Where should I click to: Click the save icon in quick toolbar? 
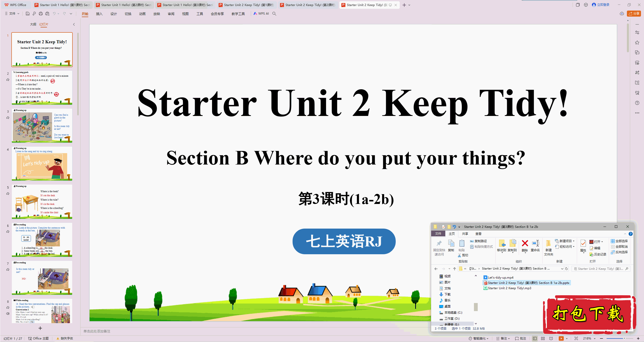tap(28, 14)
